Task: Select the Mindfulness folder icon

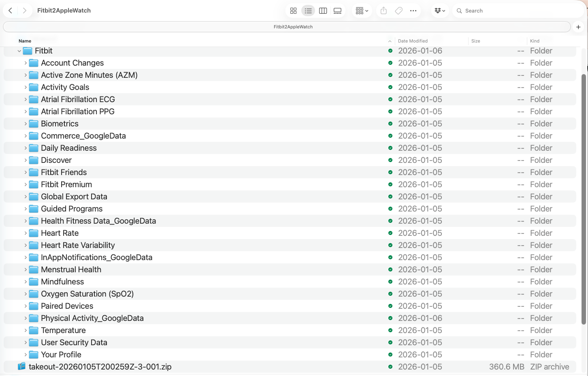Action: click(x=34, y=282)
